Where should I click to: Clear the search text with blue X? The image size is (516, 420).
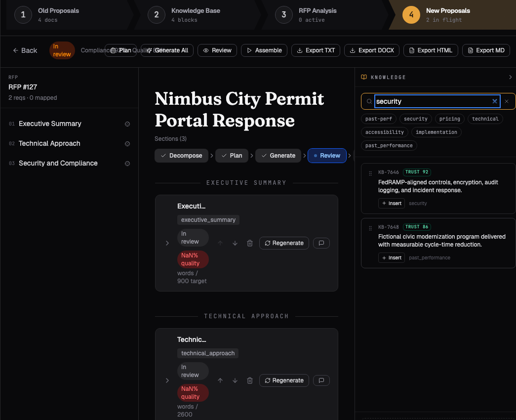click(x=495, y=101)
